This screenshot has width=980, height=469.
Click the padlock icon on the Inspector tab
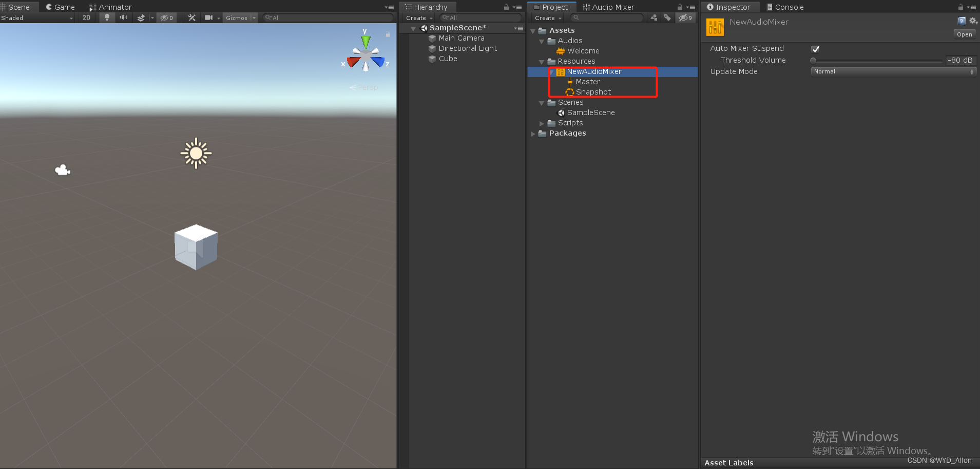(x=960, y=7)
